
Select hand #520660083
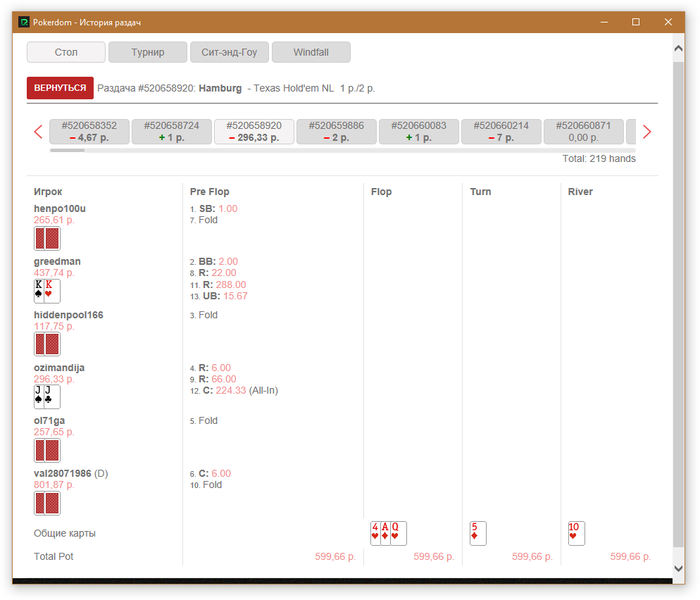coord(419,131)
